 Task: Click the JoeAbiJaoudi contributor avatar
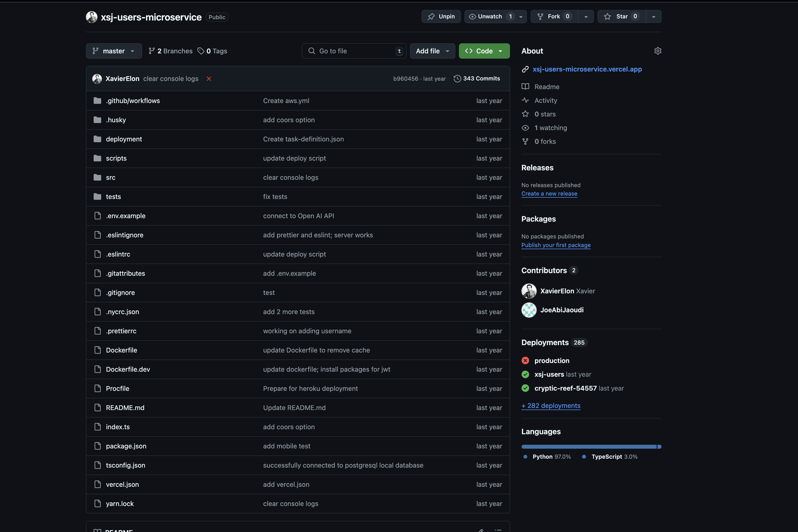pos(529,310)
